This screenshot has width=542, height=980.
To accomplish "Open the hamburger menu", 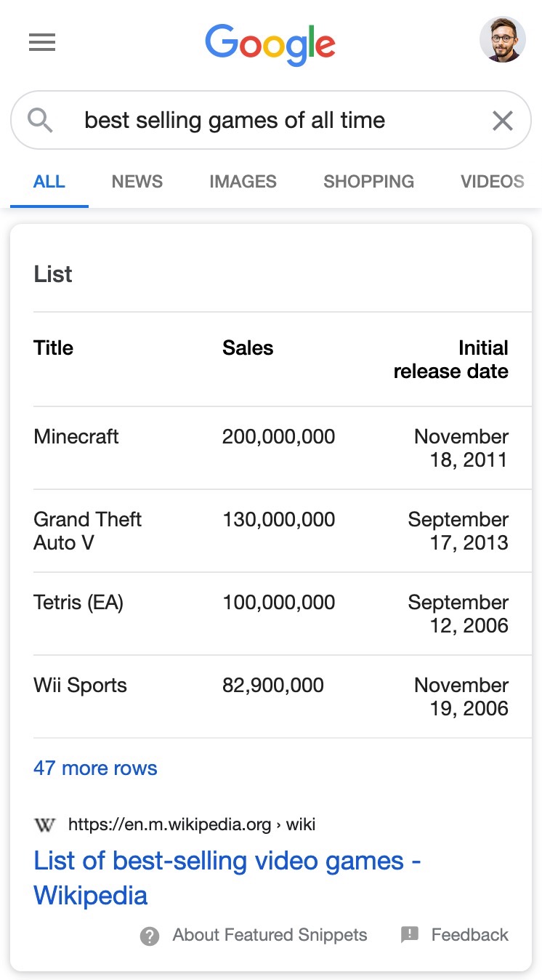I will [x=42, y=43].
